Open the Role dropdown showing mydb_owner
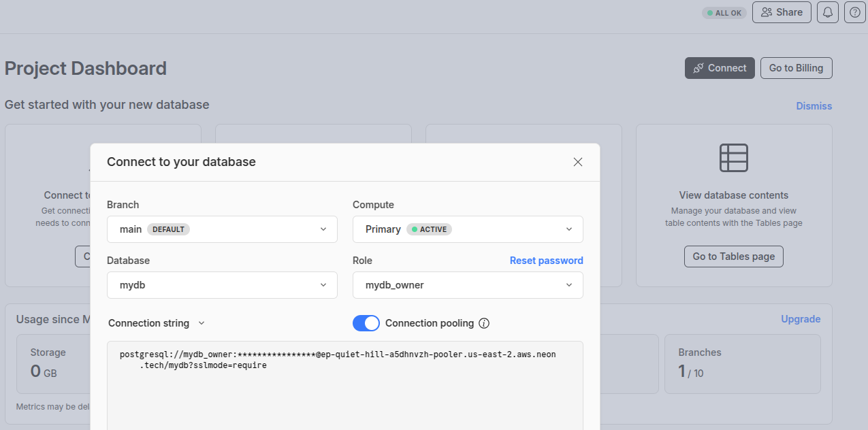Screen dimensions: 868x430 coord(468,285)
